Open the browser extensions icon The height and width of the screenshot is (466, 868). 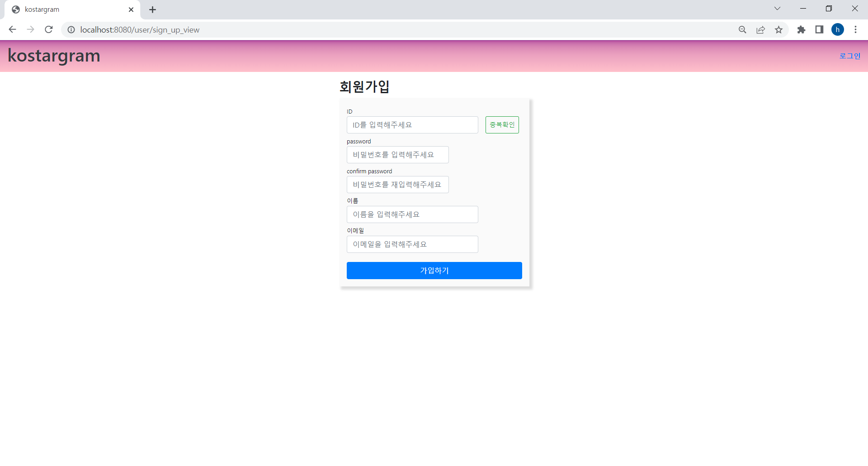pyautogui.click(x=802, y=29)
